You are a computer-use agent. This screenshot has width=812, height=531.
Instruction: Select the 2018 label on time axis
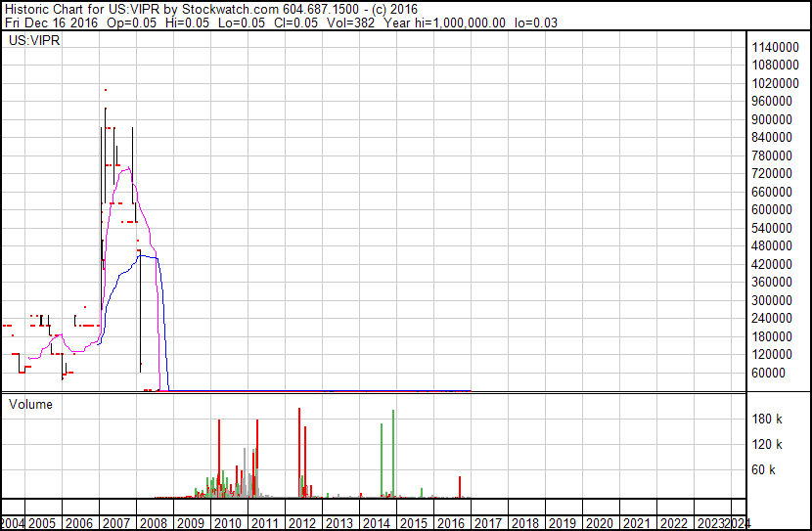pyautogui.click(x=525, y=523)
